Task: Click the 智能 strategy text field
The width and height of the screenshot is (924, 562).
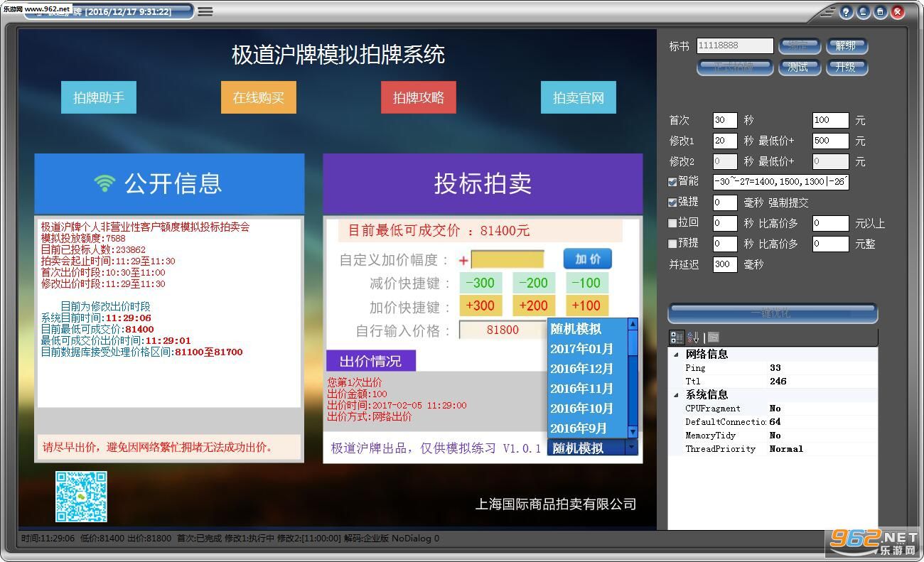Action: (x=780, y=182)
